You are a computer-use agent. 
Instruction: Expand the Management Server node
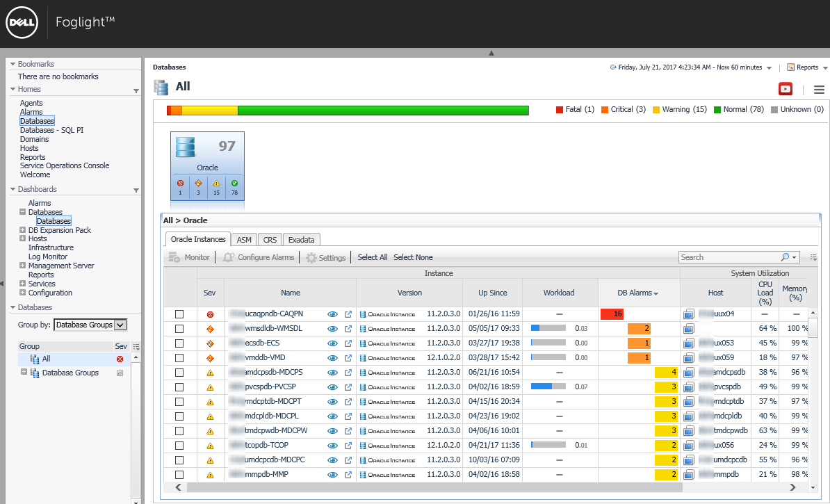pyautogui.click(x=22, y=266)
